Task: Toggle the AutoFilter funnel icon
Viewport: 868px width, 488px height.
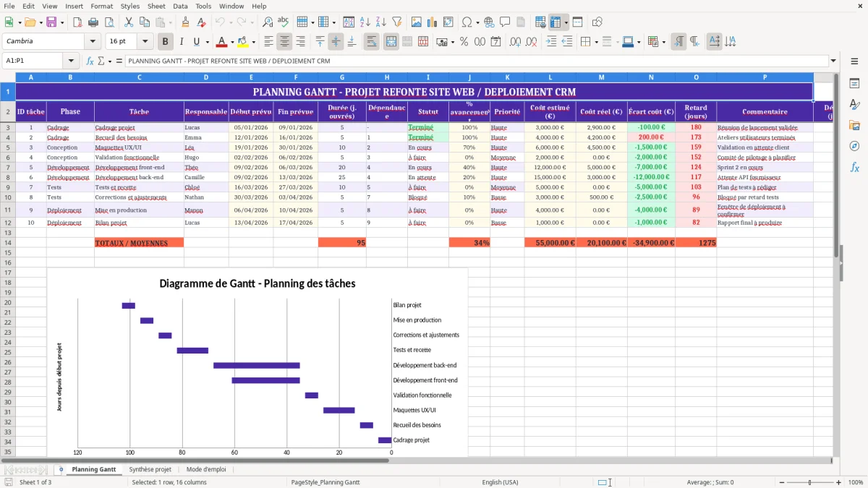Action: click(397, 22)
